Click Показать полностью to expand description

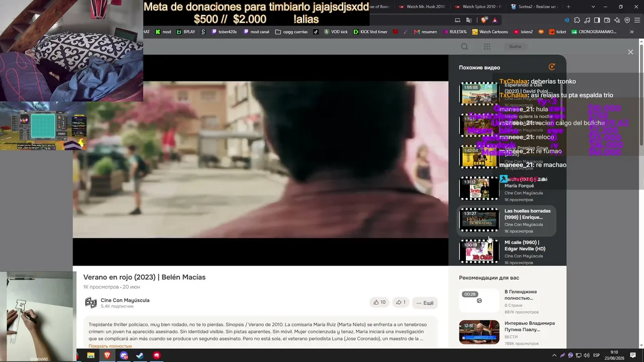pyautogui.click(x=110, y=346)
